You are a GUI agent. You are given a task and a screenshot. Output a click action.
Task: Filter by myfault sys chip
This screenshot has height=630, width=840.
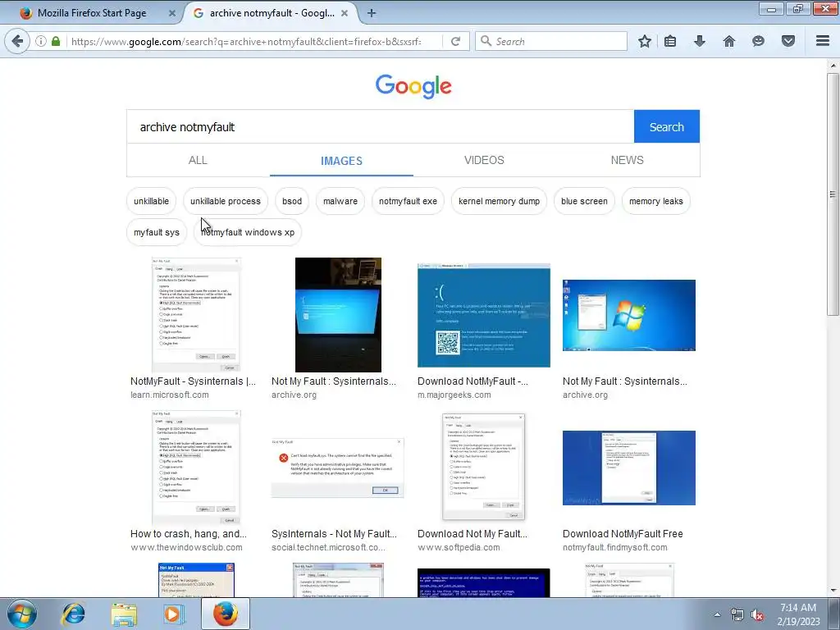pyautogui.click(x=157, y=232)
